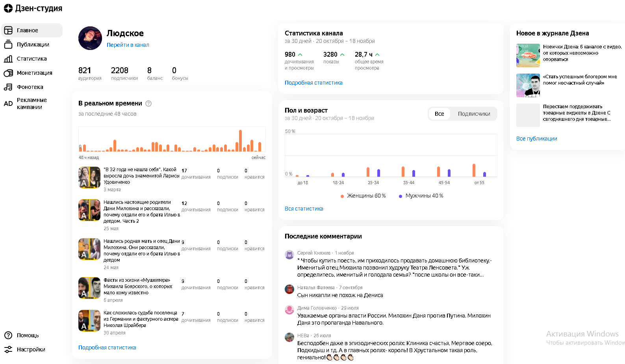Go to Статистика sidebar item

[32, 59]
